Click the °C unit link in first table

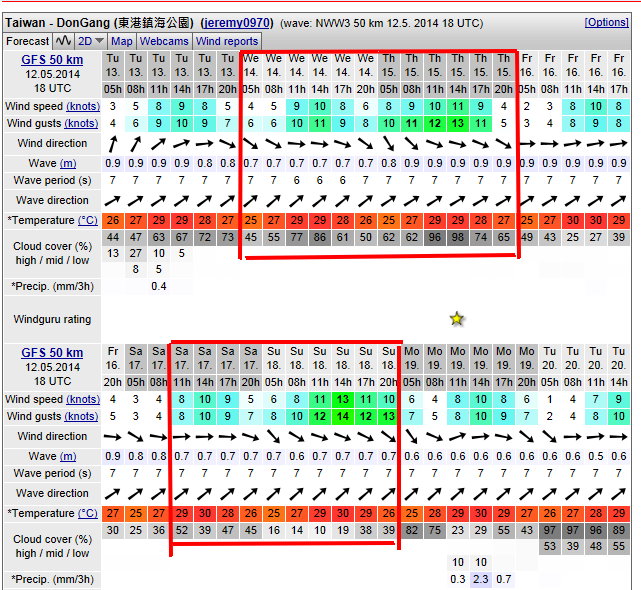click(88, 220)
